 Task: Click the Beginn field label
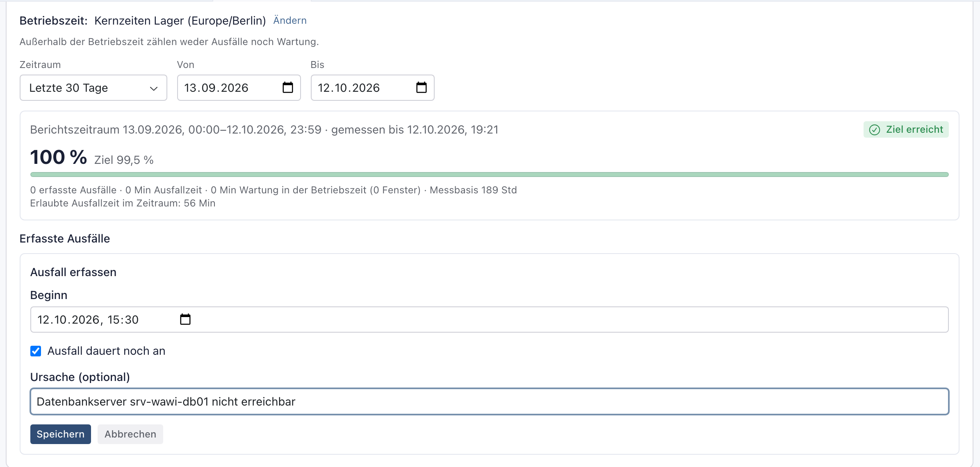(x=49, y=295)
